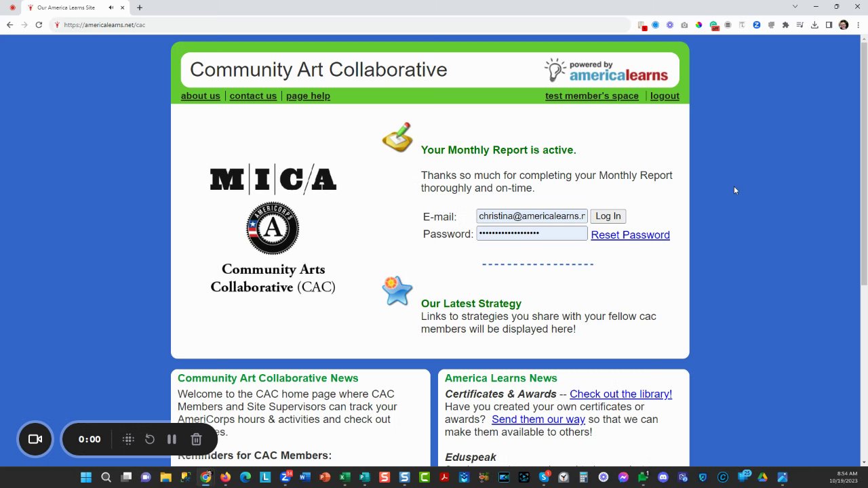Open a new browser tab
The width and height of the screenshot is (868, 488).
click(140, 7)
